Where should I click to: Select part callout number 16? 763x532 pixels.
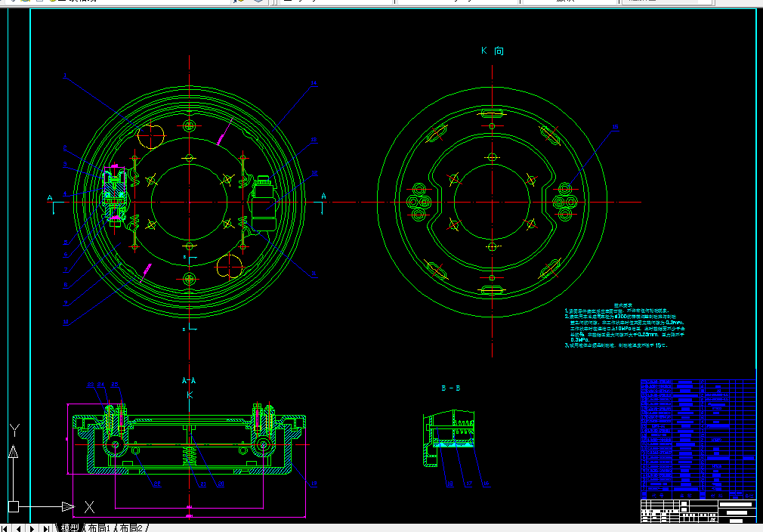point(486,484)
